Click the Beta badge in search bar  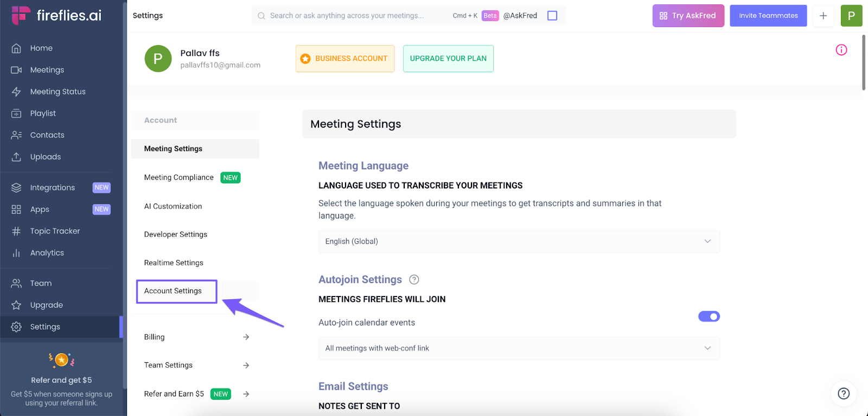tap(490, 16)
